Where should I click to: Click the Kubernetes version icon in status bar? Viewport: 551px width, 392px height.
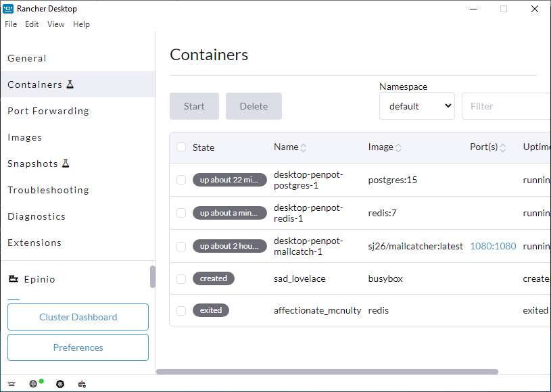tap(60, 384)
